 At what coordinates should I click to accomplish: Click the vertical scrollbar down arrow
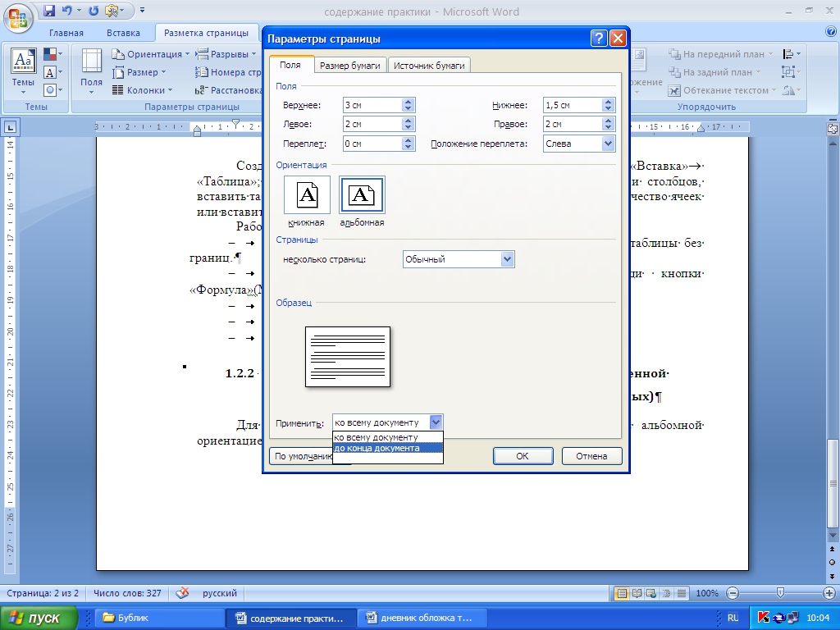(832, 535)
